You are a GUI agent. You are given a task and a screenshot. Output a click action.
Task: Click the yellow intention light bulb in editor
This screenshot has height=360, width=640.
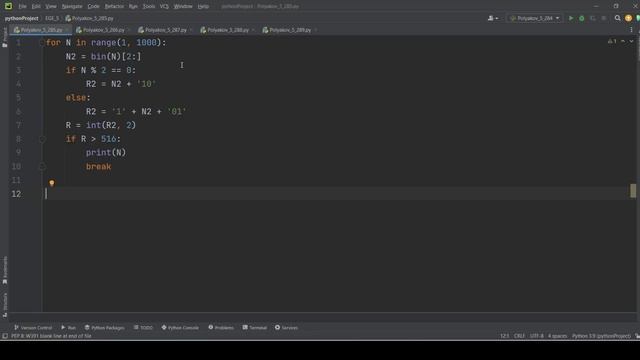point(52,183)
